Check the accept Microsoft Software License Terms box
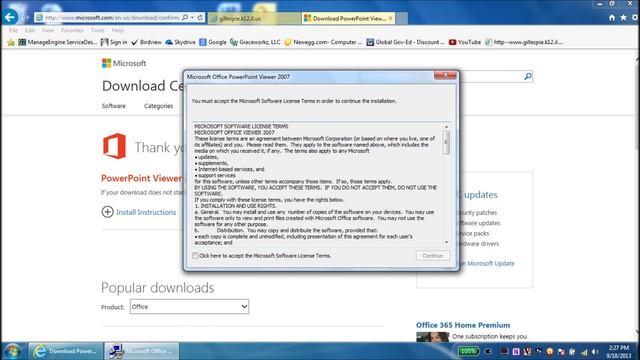This screenshot has width=640, height=360. tap(195, 256)
